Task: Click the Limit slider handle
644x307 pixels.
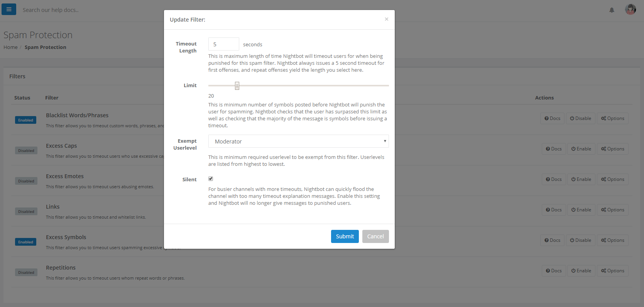Action: [237, 86]
